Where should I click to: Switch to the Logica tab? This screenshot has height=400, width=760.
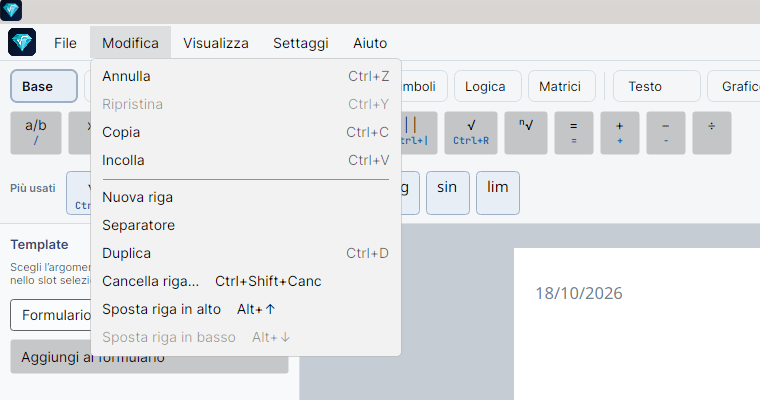488,86
